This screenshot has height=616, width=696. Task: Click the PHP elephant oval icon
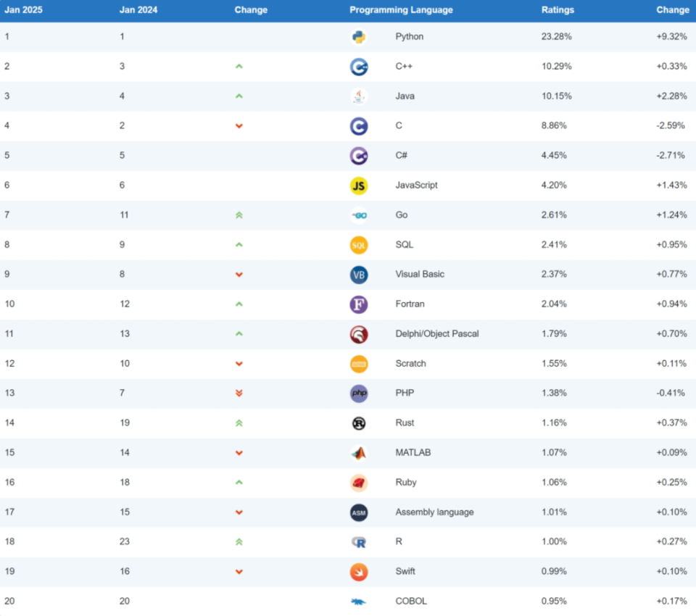pos(358,394)
